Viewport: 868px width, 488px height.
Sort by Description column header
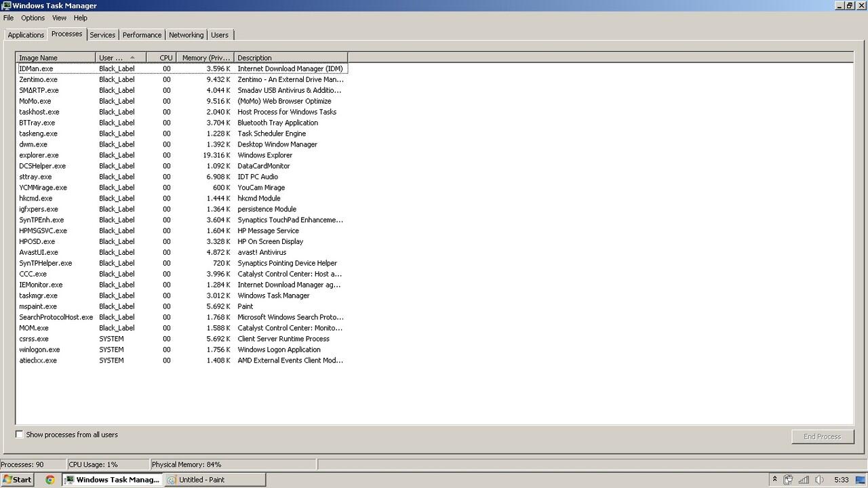tap(290, 58)
